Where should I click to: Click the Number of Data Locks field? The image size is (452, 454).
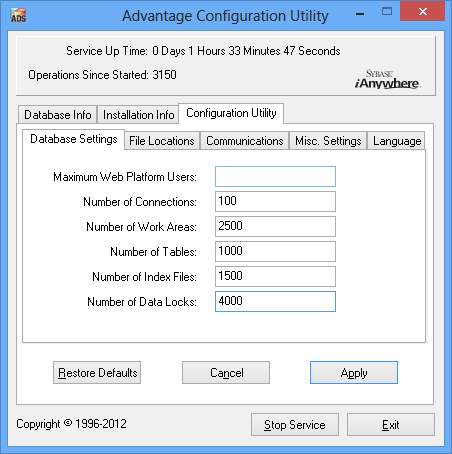[x=275, y=301]
